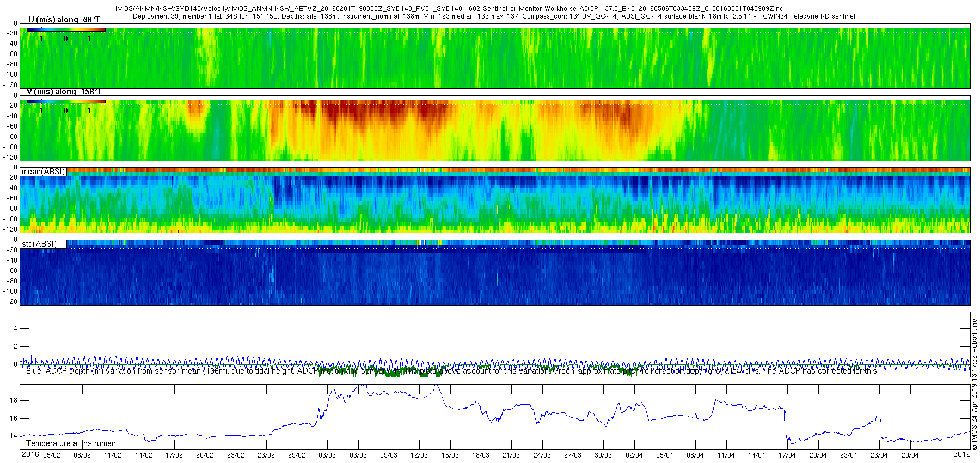
Task: Click the '15/03' date tick label
Action: [x=450, y=455]
